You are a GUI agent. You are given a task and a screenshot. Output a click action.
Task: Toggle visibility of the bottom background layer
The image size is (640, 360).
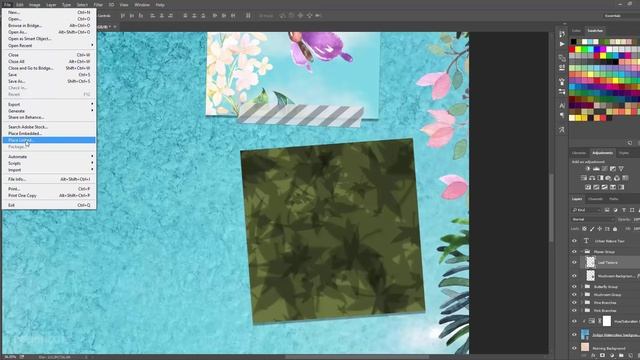coord(574,348)
